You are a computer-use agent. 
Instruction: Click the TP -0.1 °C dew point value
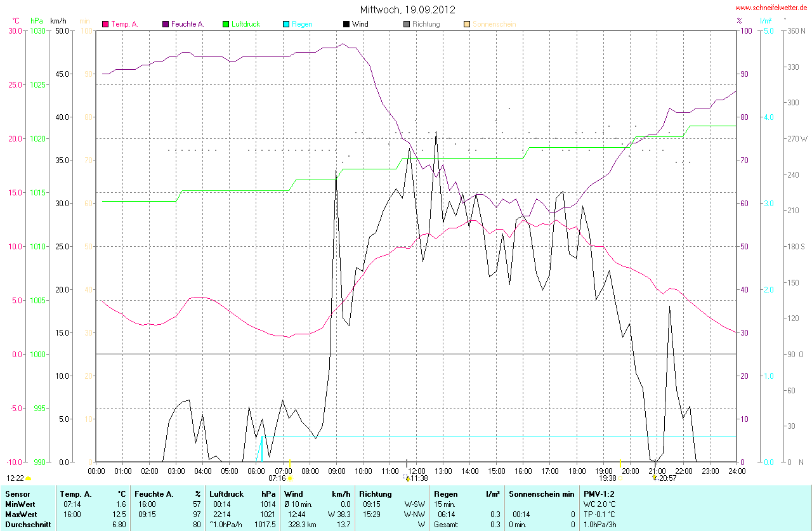[599, 515]
